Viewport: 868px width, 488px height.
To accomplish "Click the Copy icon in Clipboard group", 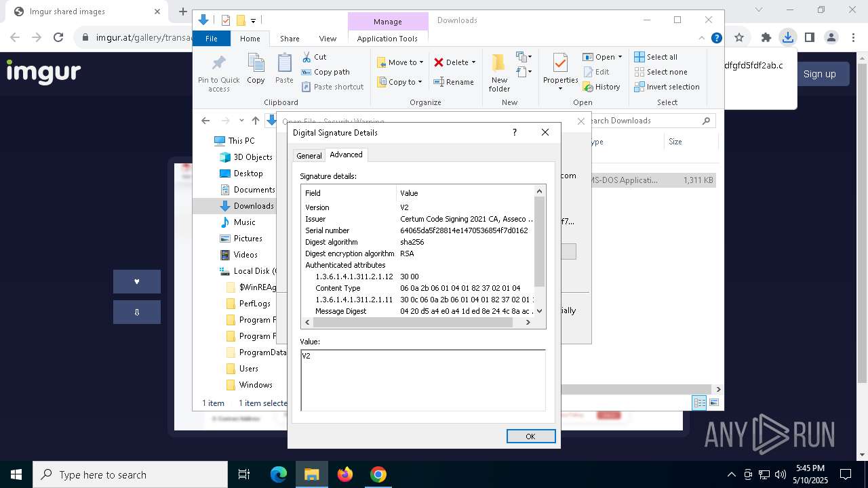I will click(256, 64).
